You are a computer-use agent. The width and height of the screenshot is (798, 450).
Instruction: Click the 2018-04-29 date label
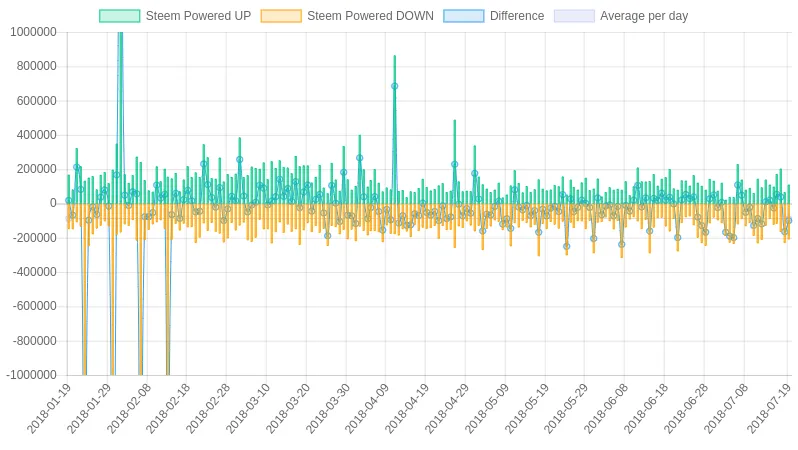click(446, 408)
